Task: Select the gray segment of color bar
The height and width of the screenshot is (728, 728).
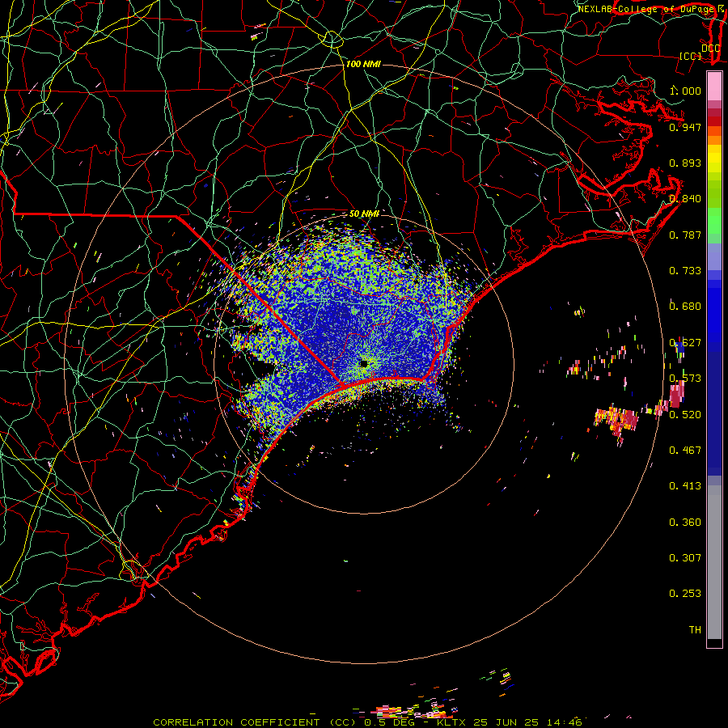Action: [x=714, y=562]
